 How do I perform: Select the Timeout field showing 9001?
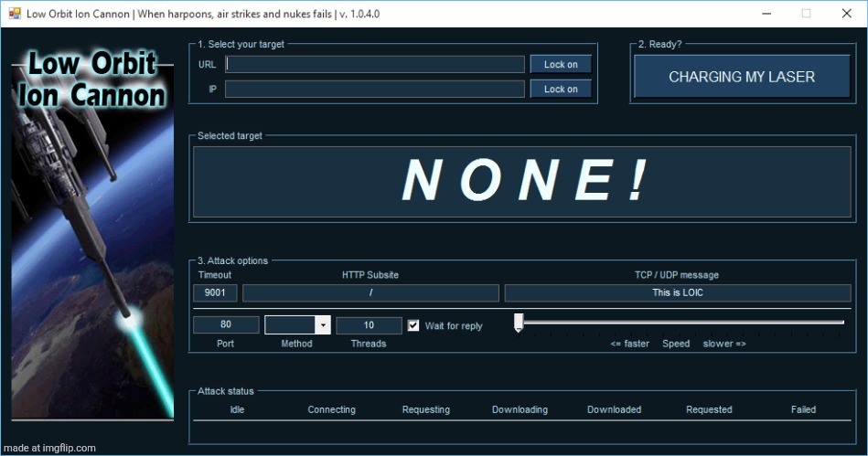(216, 292)
